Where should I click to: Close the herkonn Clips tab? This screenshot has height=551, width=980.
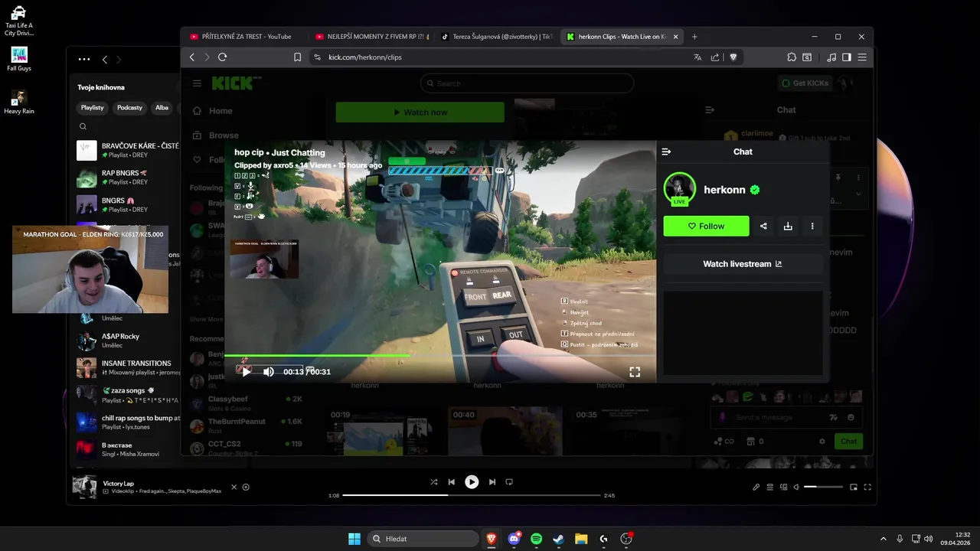click(675, 37)
